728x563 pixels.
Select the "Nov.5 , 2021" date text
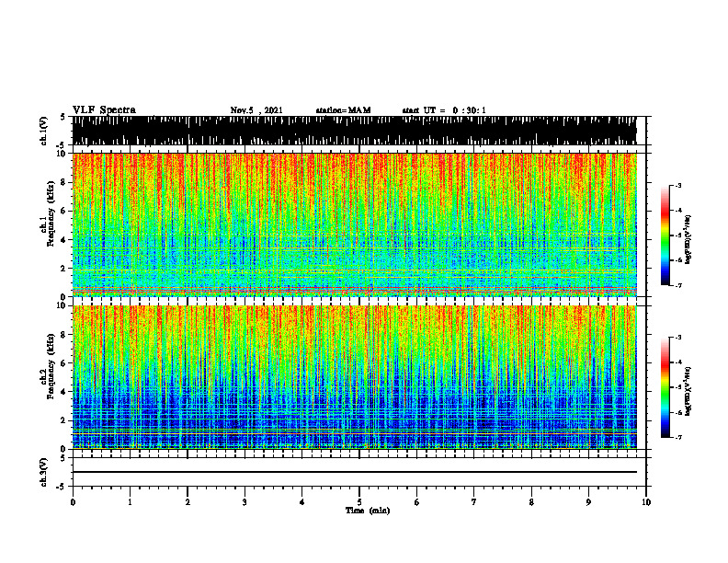click(256, 110)
